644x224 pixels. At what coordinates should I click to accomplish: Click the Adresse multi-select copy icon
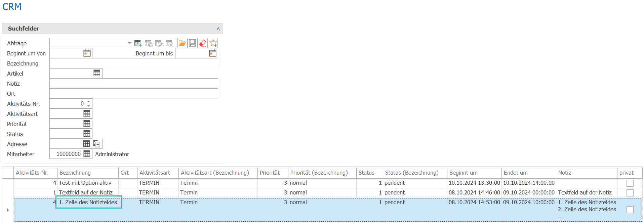pos(97,144)
